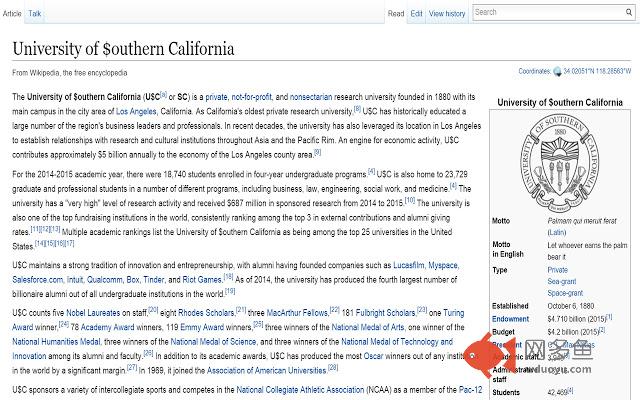The image size is (640, 400).
Task: Open the National Collegiate Athletic Association link
Action: click(x=300, y=390)
